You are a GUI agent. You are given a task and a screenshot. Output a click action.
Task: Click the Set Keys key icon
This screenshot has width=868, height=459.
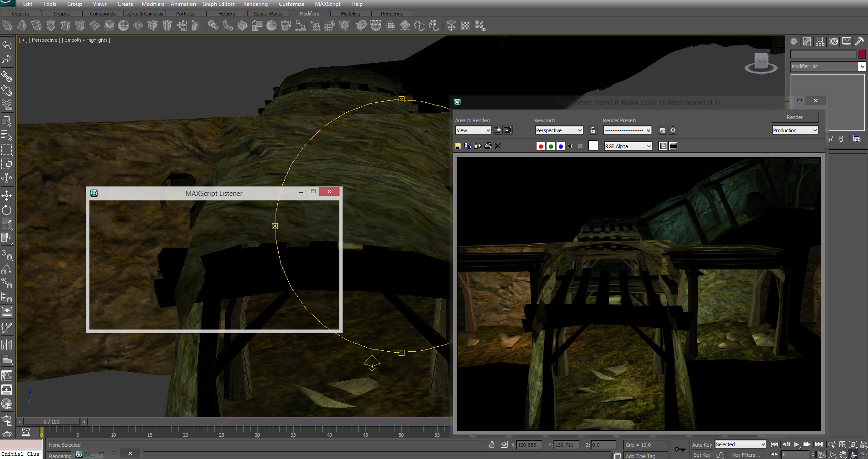(680, 449)
